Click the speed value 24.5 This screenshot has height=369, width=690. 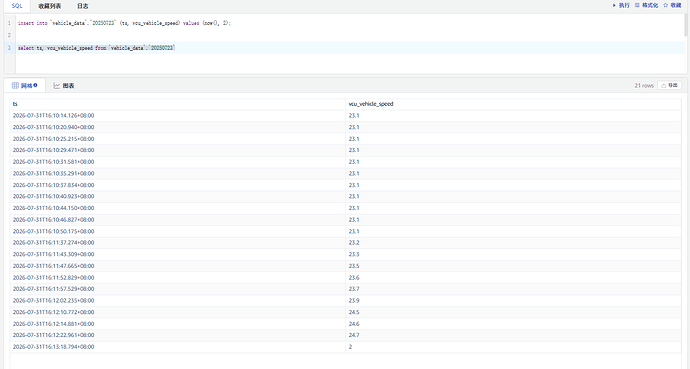point(354,312)
